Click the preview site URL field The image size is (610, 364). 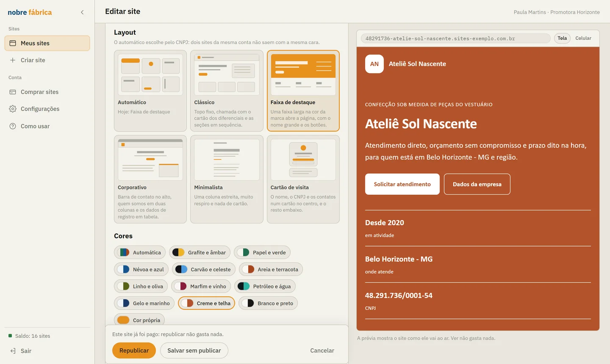[x=456, y=39]
